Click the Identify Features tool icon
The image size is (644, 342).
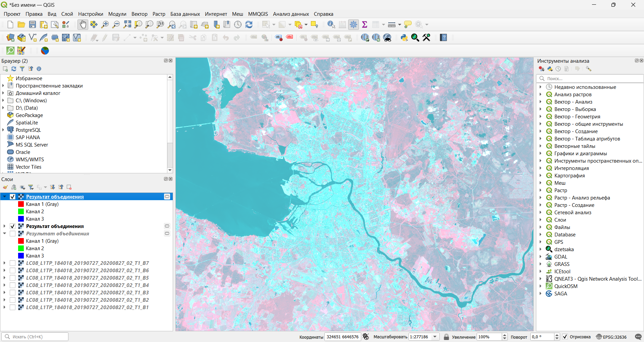pos(331,24)
